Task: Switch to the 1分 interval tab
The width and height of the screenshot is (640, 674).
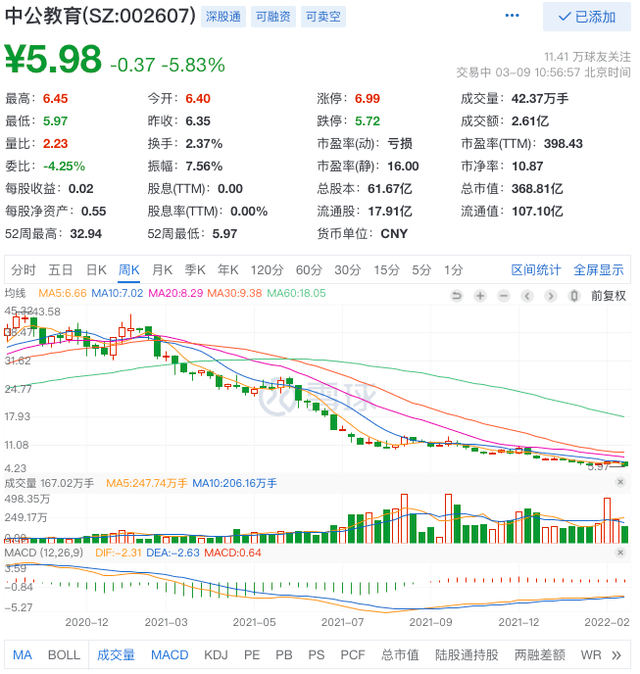Action: click(453, 270)
